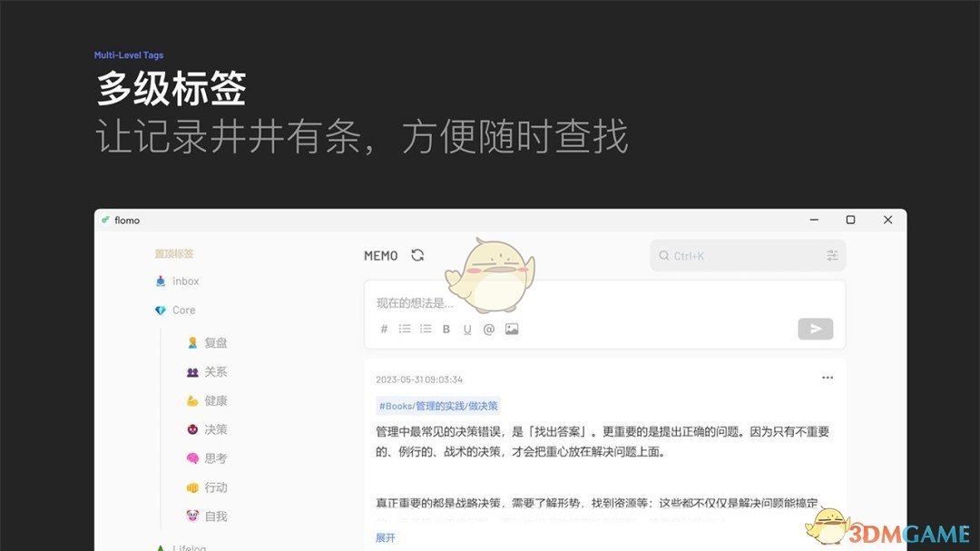
Task: Insert a bulleted list in the memo
Action: 405,330
